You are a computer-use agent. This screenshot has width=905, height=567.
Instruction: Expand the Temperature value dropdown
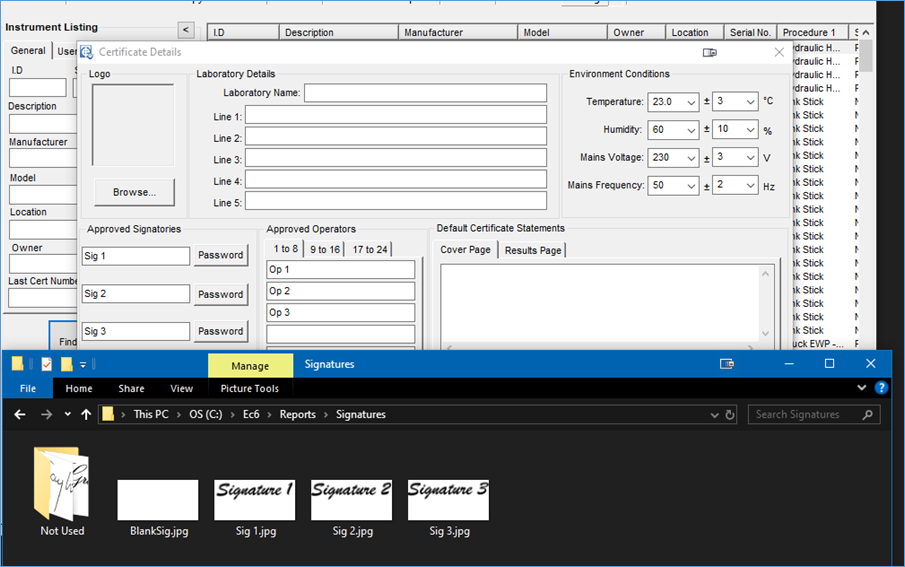point(689,102)
